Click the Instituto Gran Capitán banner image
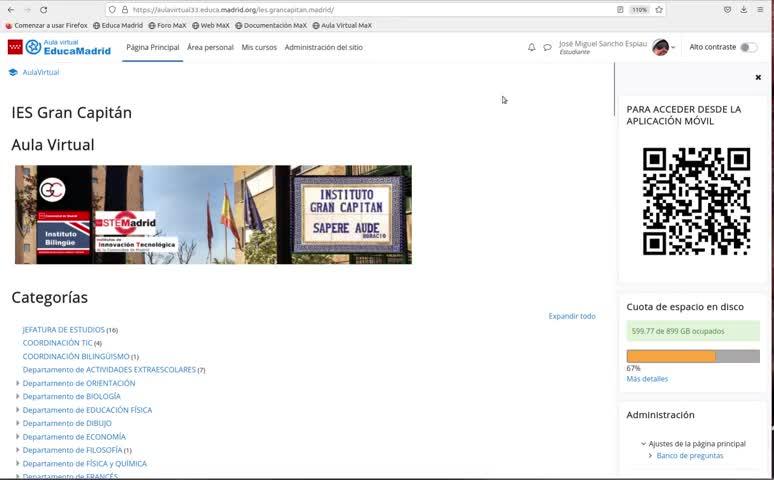The width and height of the screenshot is (774, 480). [213, 214]
